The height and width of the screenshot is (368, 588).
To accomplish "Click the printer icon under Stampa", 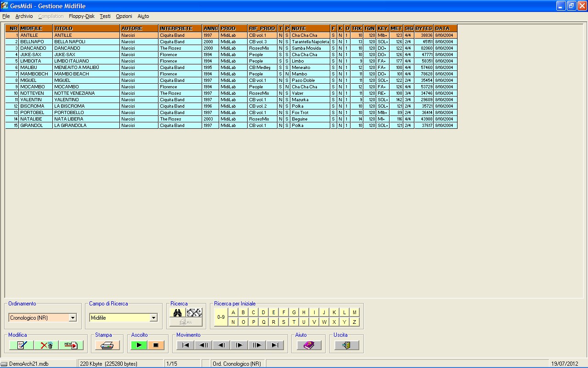I will (107, 345).
